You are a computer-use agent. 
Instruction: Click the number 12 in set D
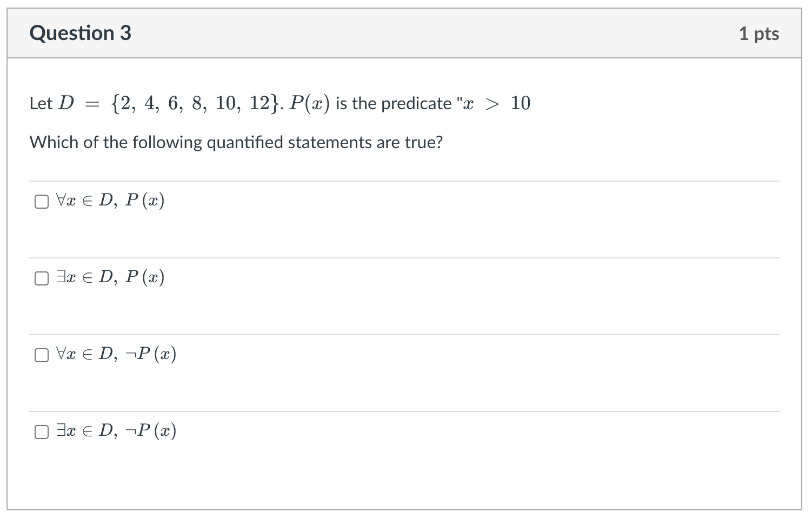tap(259, 103)
